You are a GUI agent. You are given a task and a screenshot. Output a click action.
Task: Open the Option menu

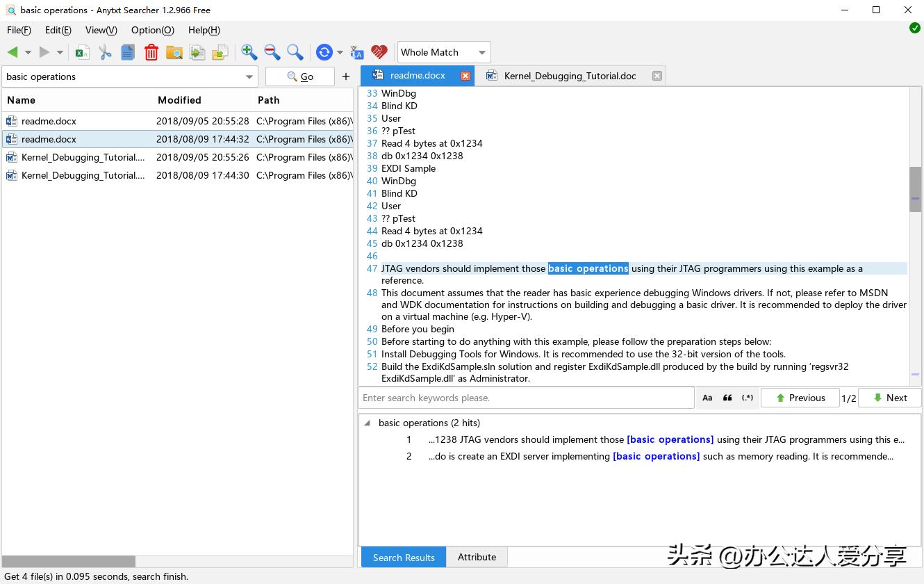pyautogui.click(x=152, y=30)
